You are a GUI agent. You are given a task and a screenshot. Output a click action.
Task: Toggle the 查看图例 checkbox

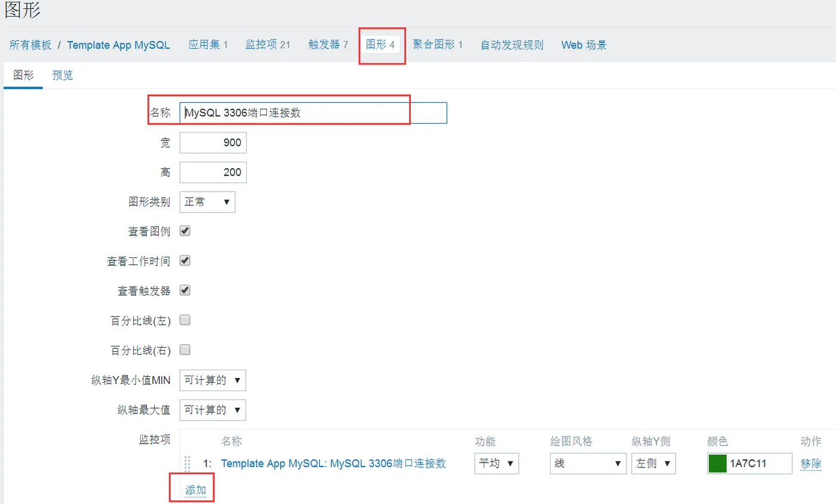pyautogui.click(x=185, y=231)
